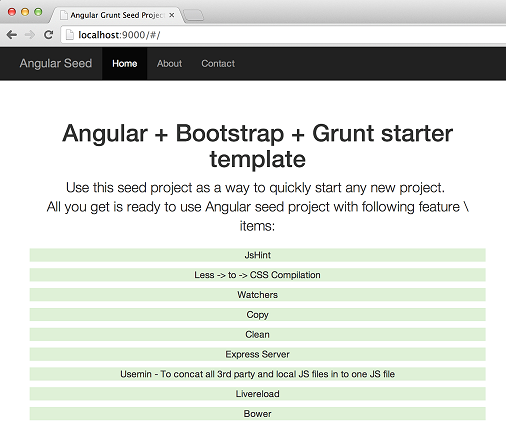
Task: Open the Contact page
Action: (218, 63)
